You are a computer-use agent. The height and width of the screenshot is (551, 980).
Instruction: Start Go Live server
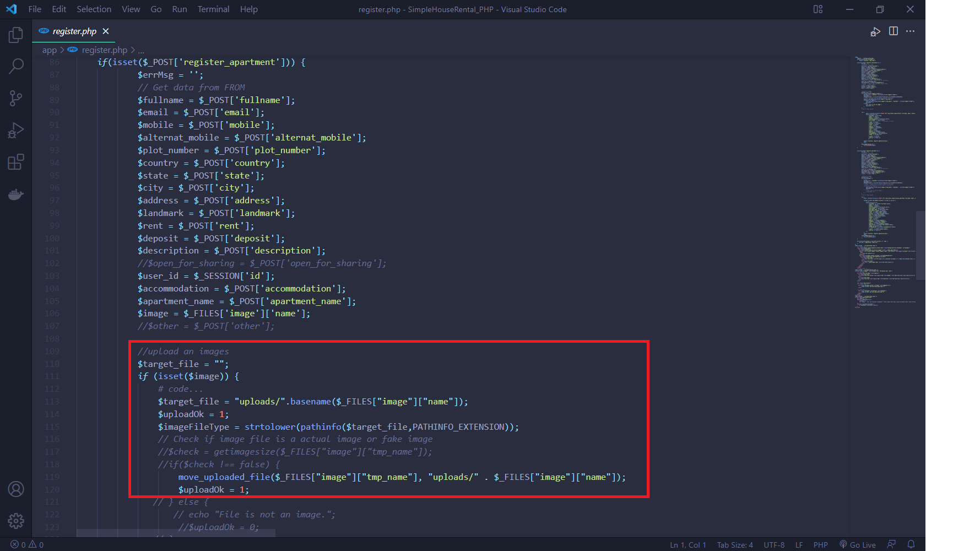coord(858,544)
